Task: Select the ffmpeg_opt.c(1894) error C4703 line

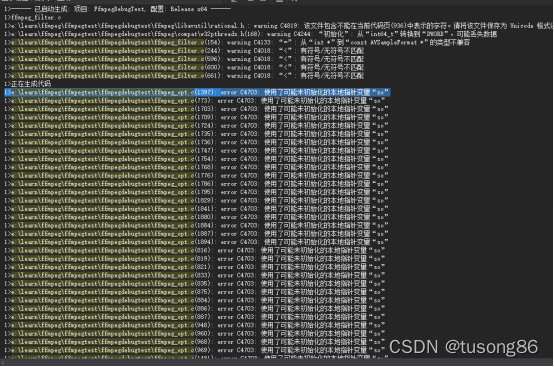Action: click(196, 242)
